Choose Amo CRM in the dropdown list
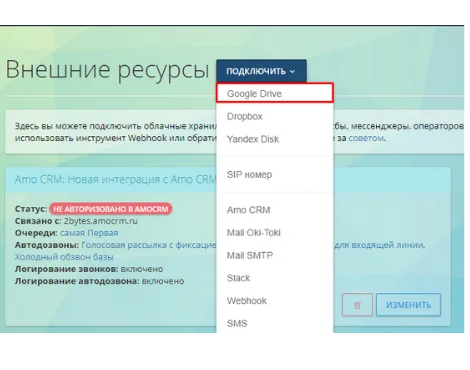The height and width of the screenshot is (370, 470). [x=275, y=210]
